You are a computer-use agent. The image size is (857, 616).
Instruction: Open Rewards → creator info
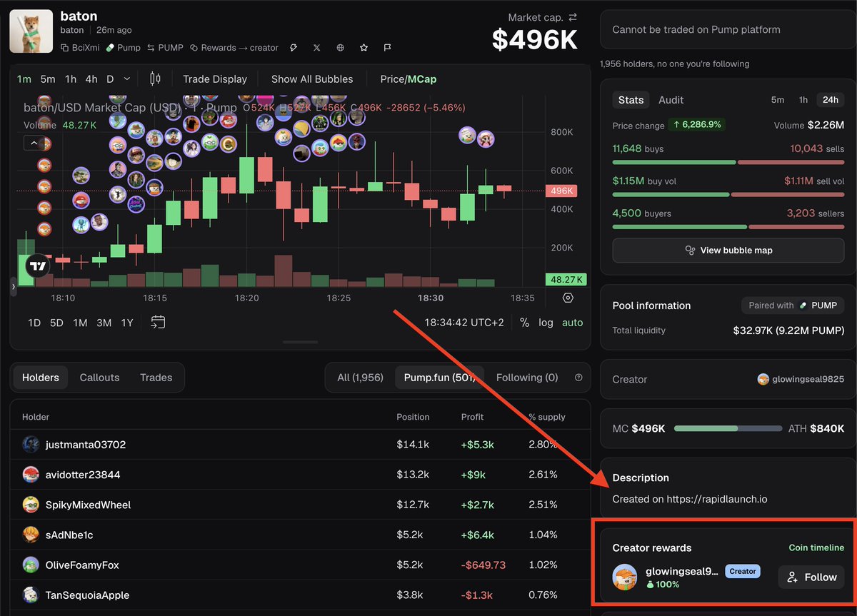point(234,48)
